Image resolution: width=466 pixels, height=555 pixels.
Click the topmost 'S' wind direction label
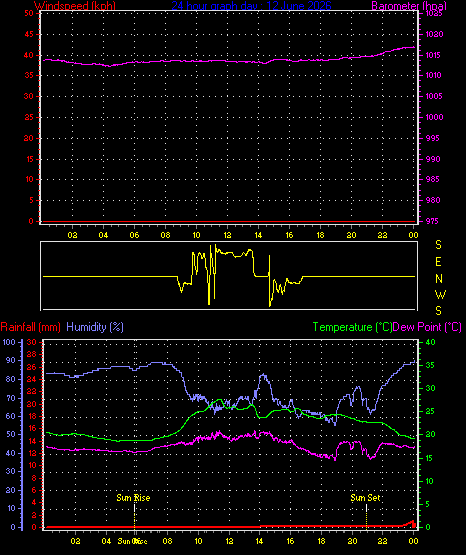pos(438,245)
